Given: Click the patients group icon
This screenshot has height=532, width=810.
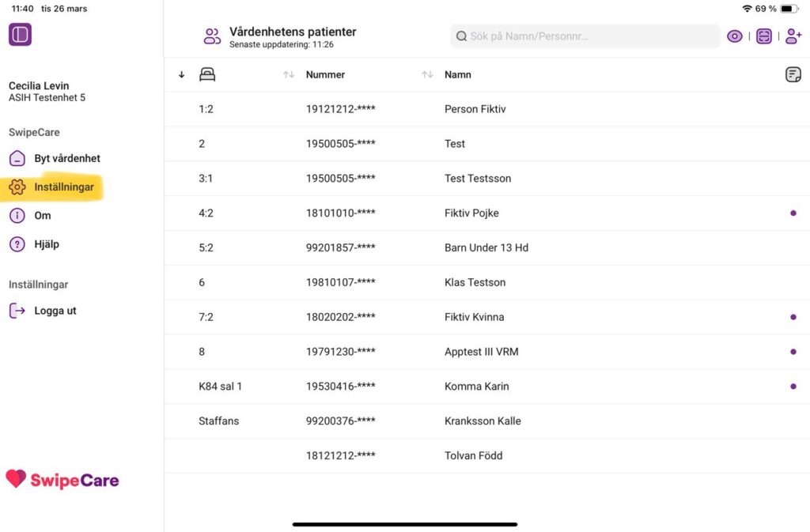Looking at the screenshot, I should pos(212,36).
